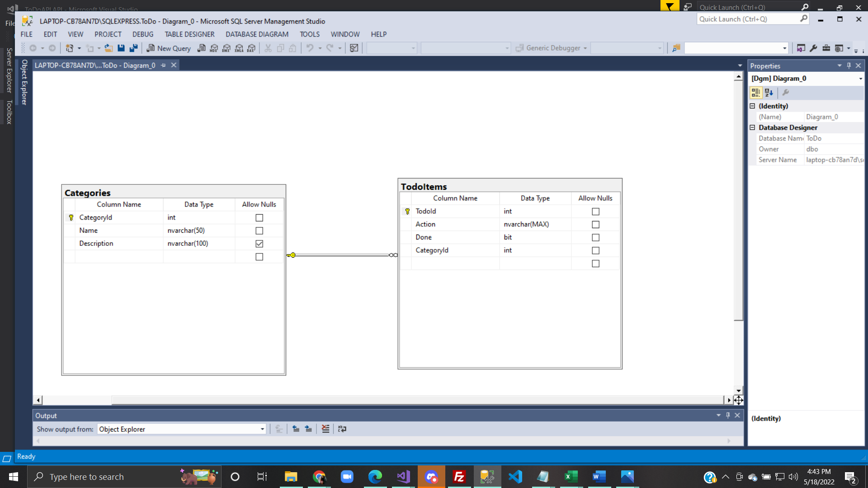Open the Toolbox briefcase icon in toolbar
This screenshot has width=868, height=488.
point(826,48)
